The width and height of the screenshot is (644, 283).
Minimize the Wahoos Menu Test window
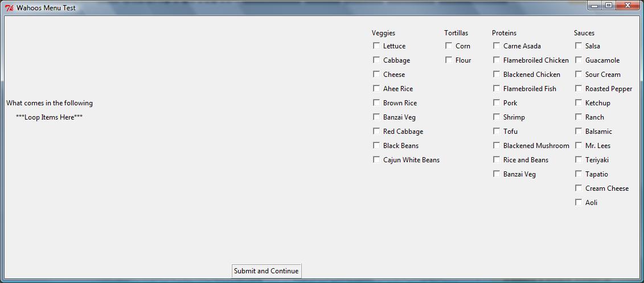(594, 5)
